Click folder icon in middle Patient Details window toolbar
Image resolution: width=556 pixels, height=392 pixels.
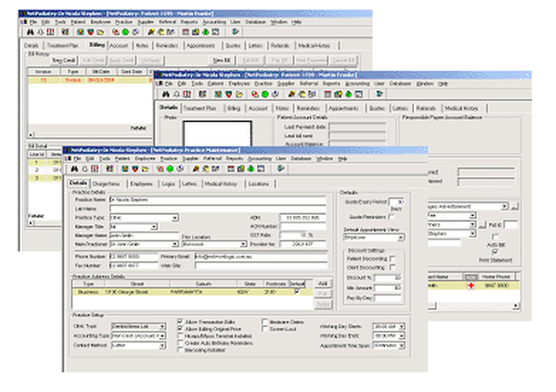239,95
